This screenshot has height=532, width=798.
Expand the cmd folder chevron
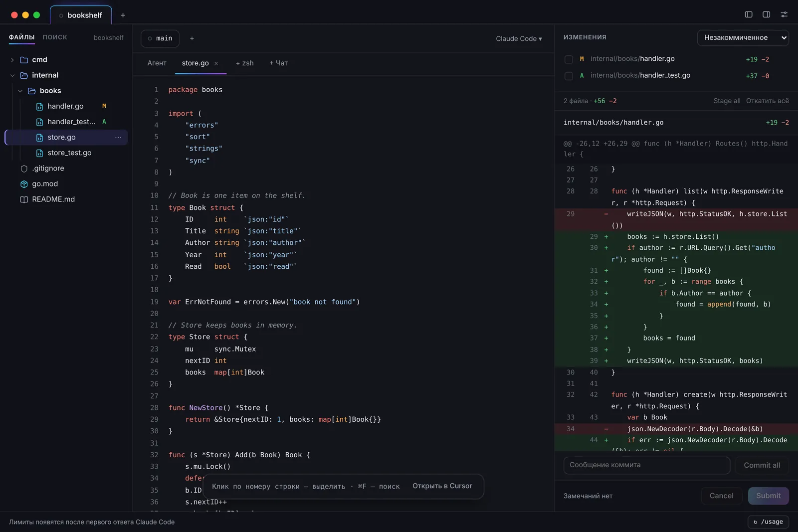12,60
